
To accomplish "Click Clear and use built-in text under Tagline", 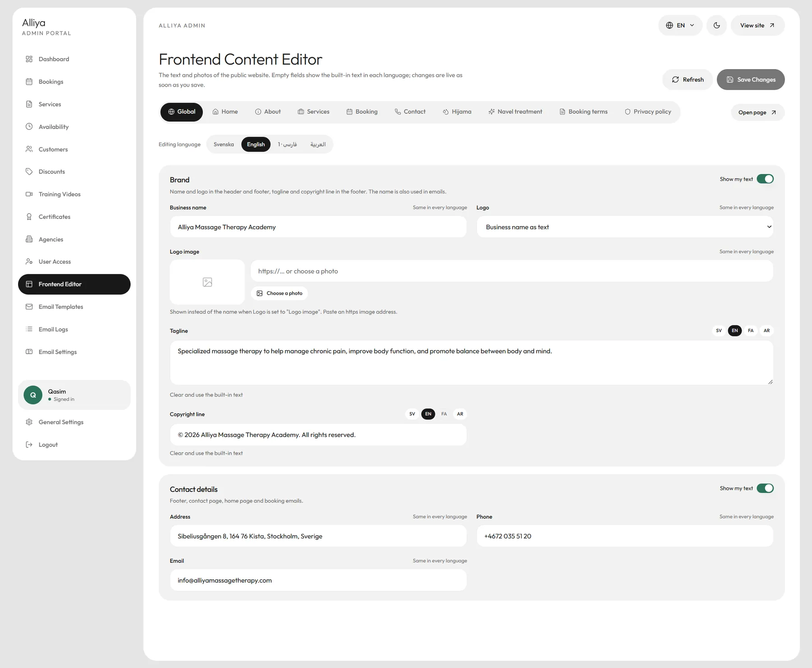I will 206,395.
